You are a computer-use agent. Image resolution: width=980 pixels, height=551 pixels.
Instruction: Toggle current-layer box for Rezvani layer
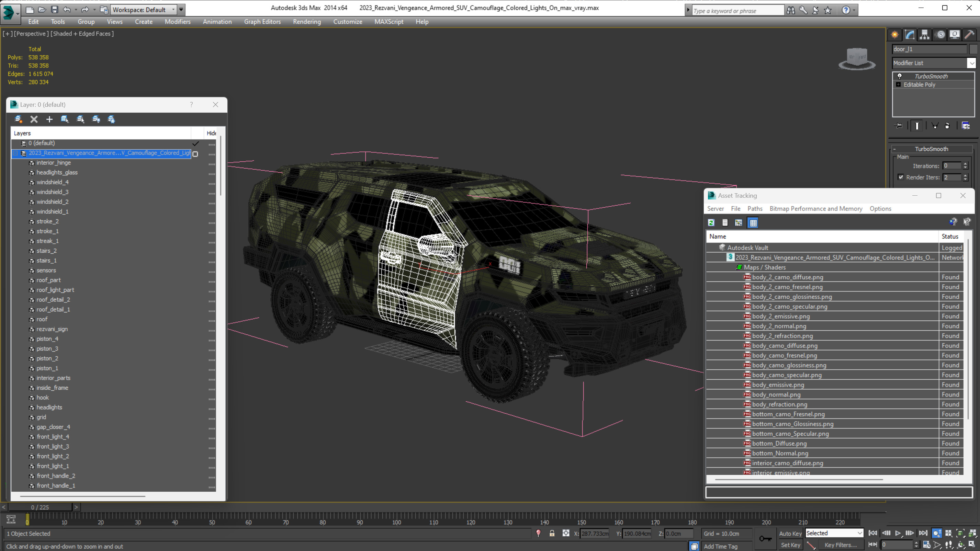pyautogui.click(x=195, y=153)
